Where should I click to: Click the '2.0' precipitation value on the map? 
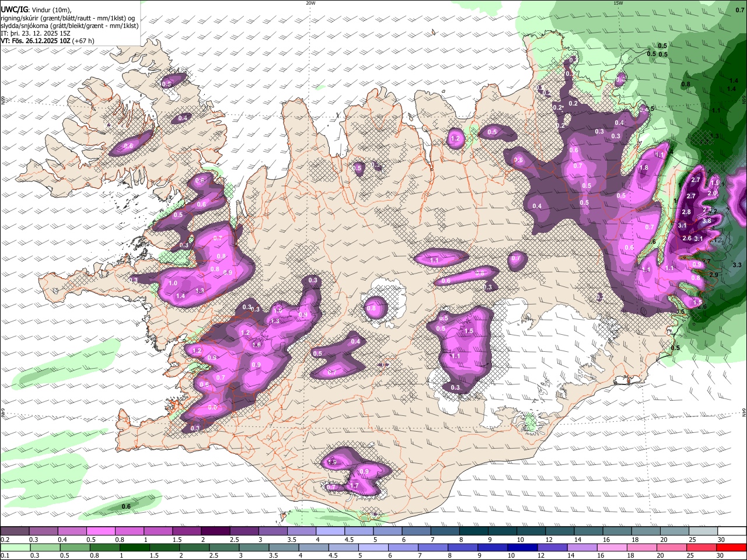coord(711,193)
